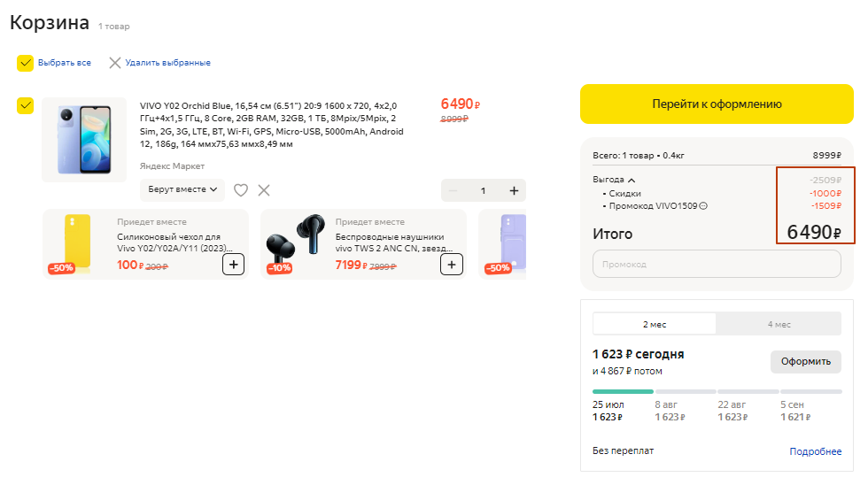This screenshot has height=485, width=868.
Task: Switch to the '4 мес' installment tab
Action: (779, 324)
